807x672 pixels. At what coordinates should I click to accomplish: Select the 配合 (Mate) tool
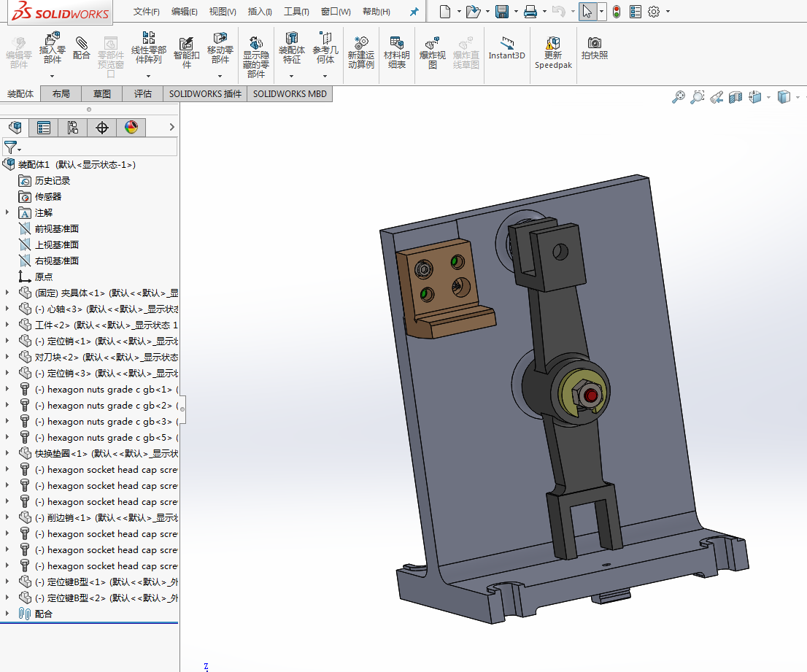[x=82, y=48]
